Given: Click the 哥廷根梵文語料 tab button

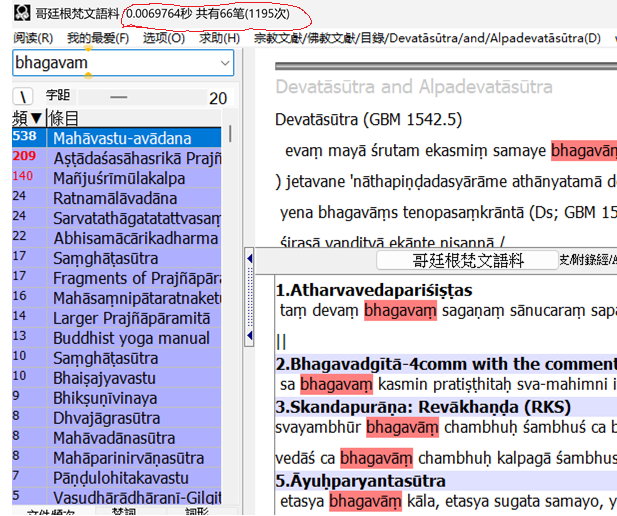Looking at the screenshot, I should pos(467,260).
